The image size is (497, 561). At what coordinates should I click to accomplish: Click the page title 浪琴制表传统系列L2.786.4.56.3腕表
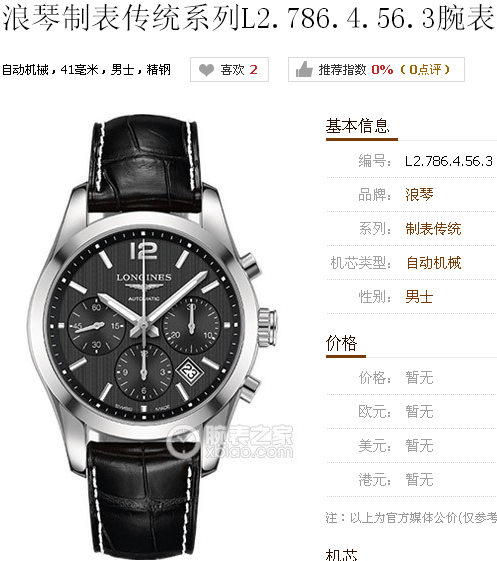pos(248,18)
